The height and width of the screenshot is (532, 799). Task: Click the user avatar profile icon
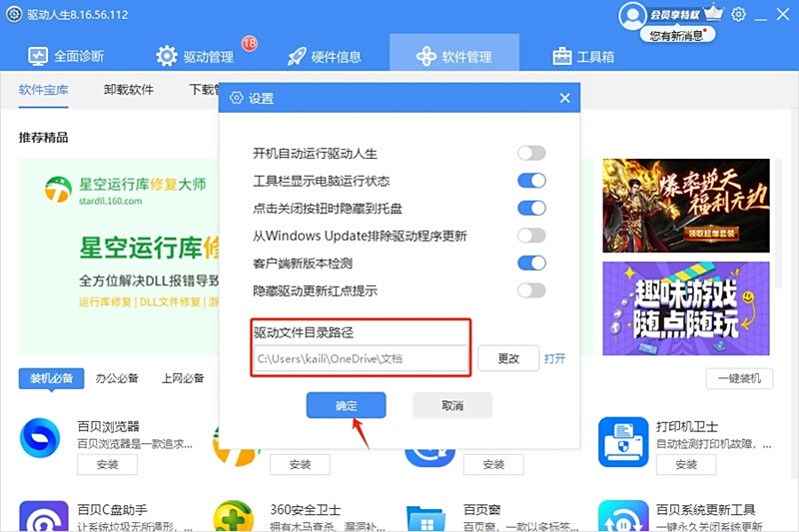pyautogui.click(x=632, y=16)
